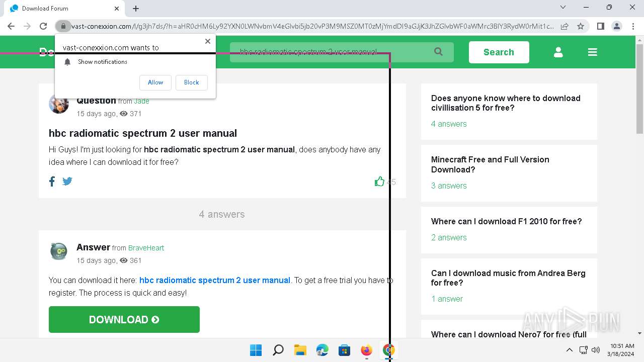Image resolution: width=644 pixels, height=362 pixels.
Task: Expand the tab search dropdown arrow
Action: [x=563, y=7]
